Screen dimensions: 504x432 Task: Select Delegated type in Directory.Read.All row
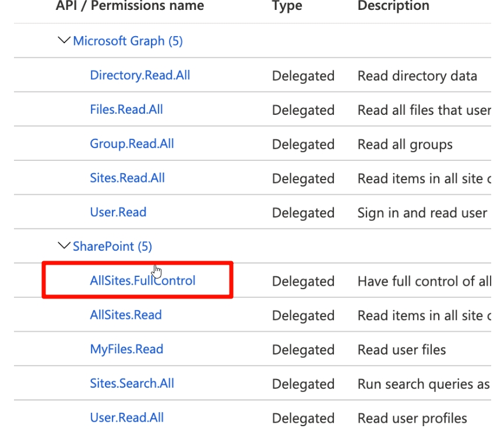point(304,76)
